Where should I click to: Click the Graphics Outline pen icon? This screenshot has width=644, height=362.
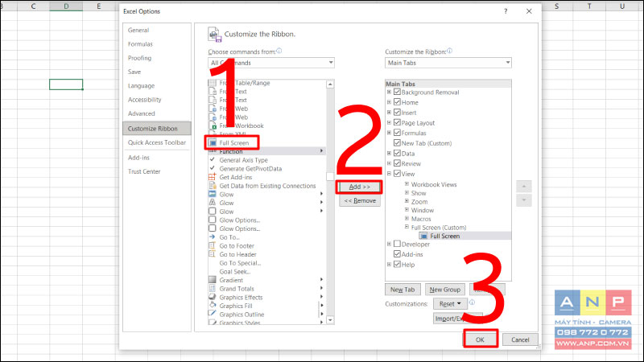(x=212, y=314)
